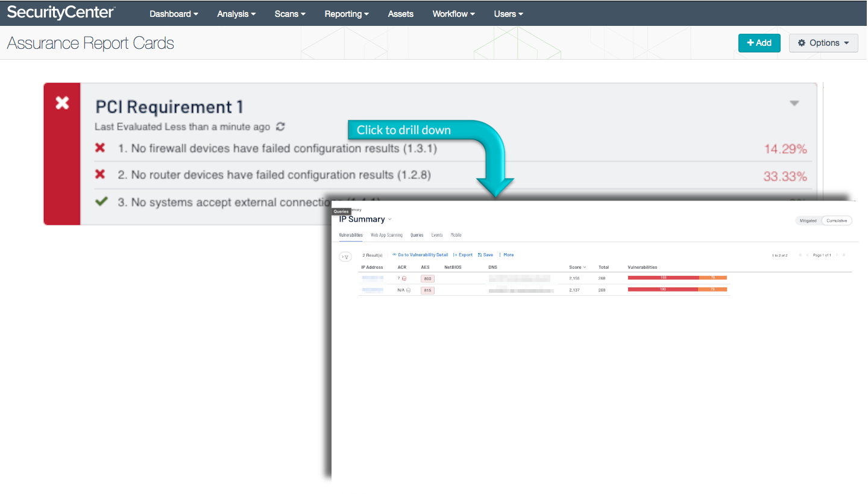
Task: Click failed X icon beside router devices policy
Action: [100, 175]
